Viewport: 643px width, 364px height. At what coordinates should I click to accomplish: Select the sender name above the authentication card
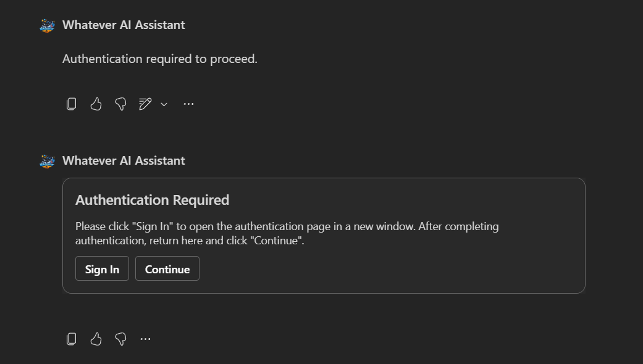coord(124,161)
